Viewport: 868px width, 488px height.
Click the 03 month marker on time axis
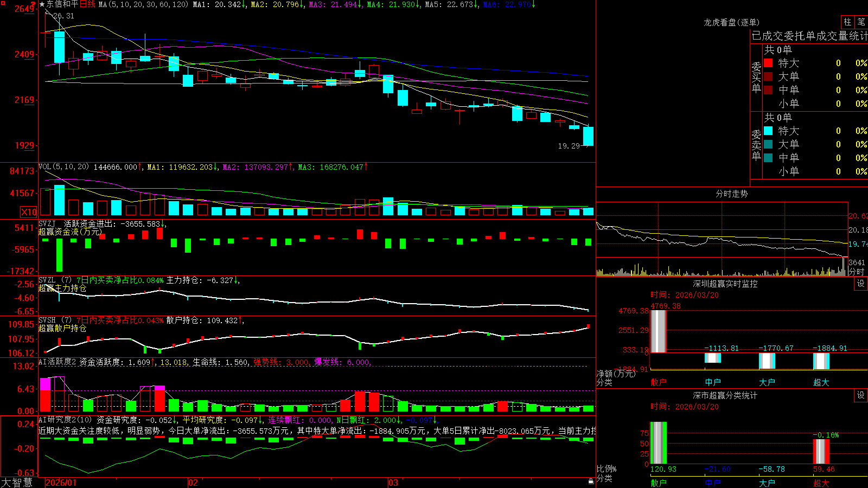393,483
